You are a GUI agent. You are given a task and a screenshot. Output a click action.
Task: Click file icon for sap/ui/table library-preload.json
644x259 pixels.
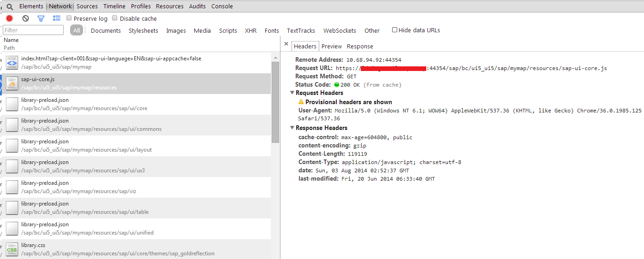tap(12, 207)
